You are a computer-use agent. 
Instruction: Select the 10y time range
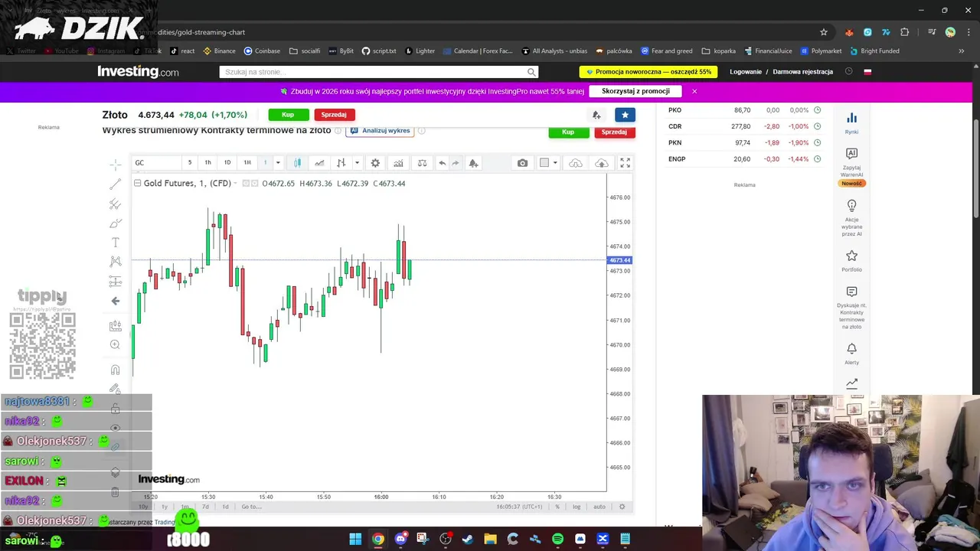pos(143,507)
